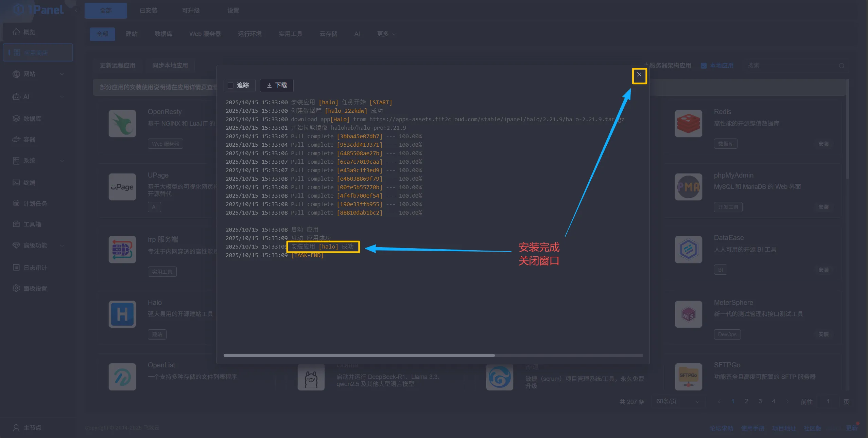Select the 数据库 category tab
Viewport: 868px width, 438px height.
pos(163,34)
